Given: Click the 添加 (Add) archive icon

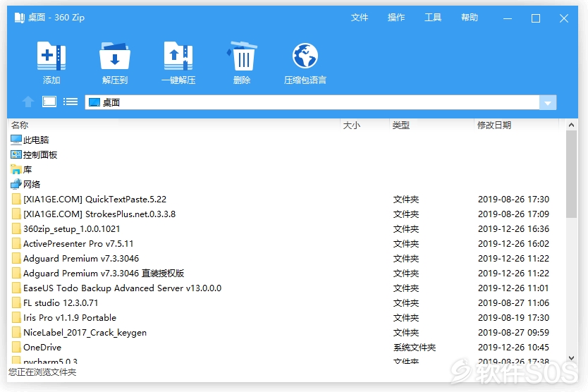Looking at the screenshot, I should click(51, 56).
